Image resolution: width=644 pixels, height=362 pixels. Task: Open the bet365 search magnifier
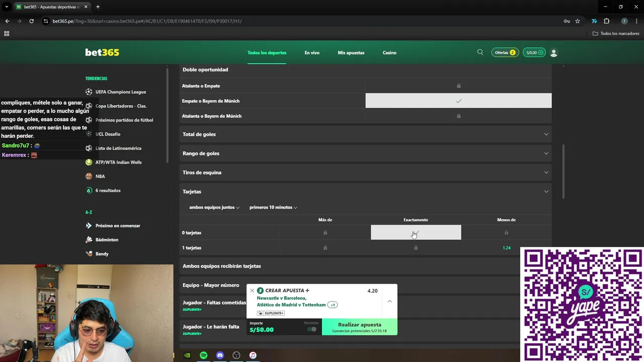coord(480,52)
